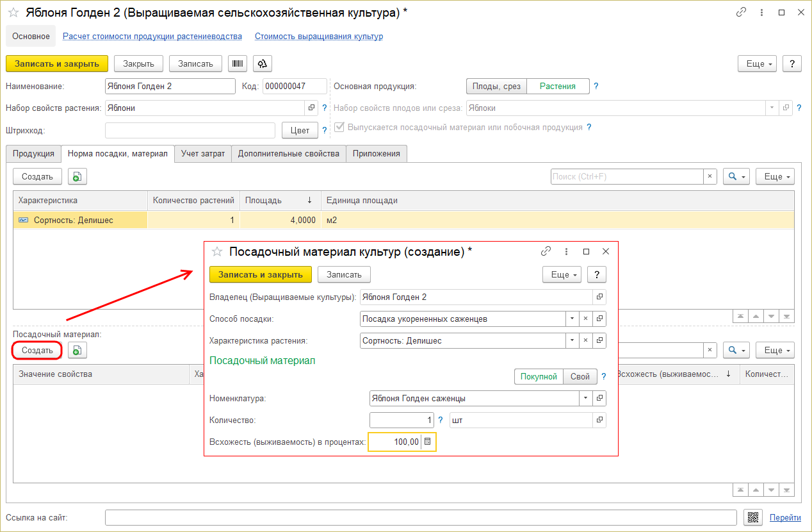Click the copy-row icon next to upper Создать

click(77, 176)
